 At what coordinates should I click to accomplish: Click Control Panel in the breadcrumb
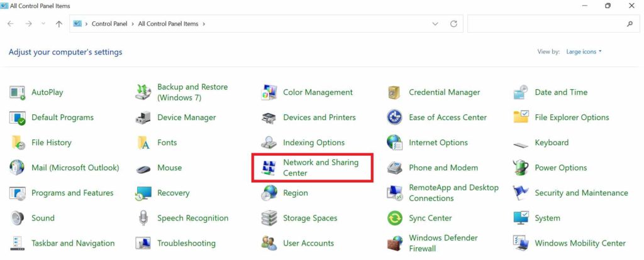(x=109, y=24)
